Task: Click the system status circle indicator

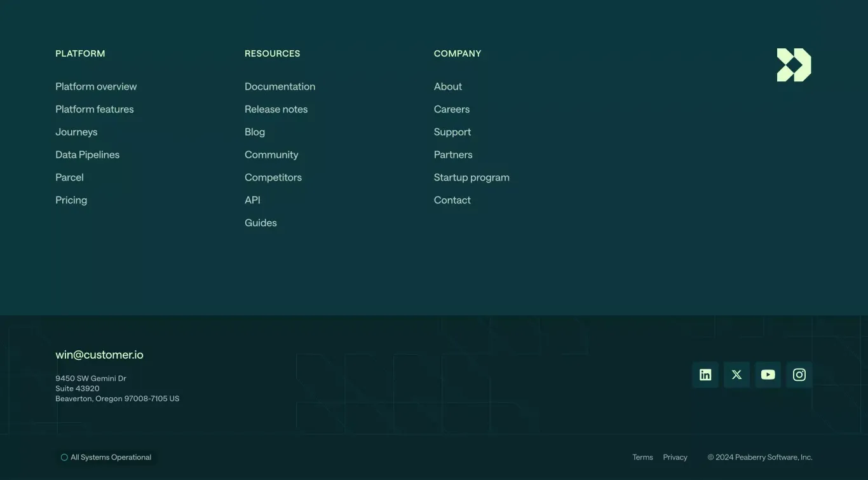Action: point(64,457)
